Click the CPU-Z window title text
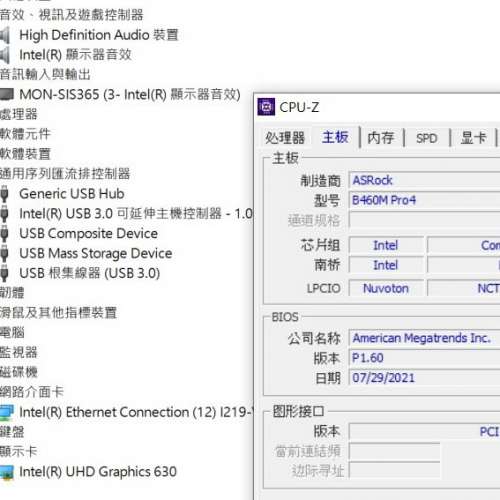 pyautogui.click(x=299, y=107)
